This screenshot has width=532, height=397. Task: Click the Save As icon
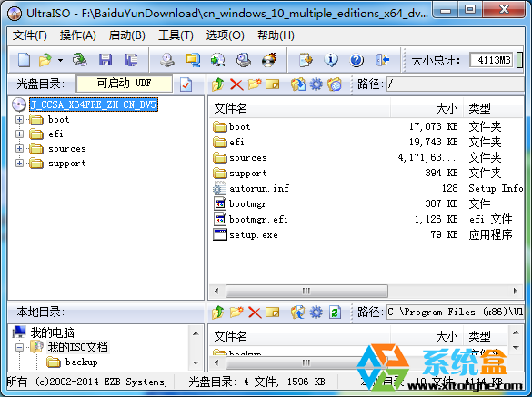click(x=131, y=60)
